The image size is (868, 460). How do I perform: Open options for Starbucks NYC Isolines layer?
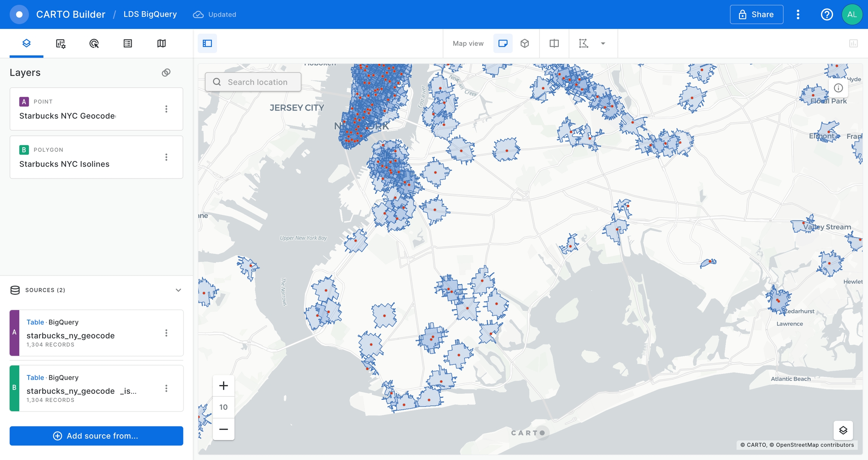pos(166,157)
